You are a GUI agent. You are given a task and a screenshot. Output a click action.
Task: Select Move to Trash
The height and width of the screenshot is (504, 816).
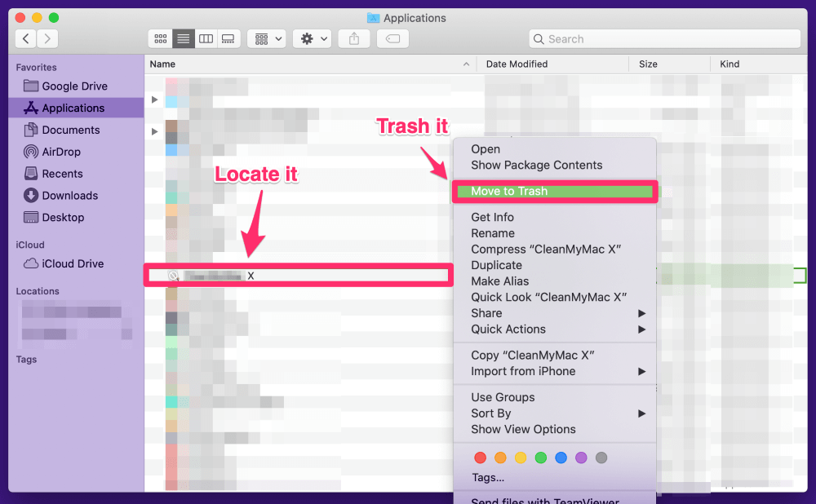coord(555,191)
